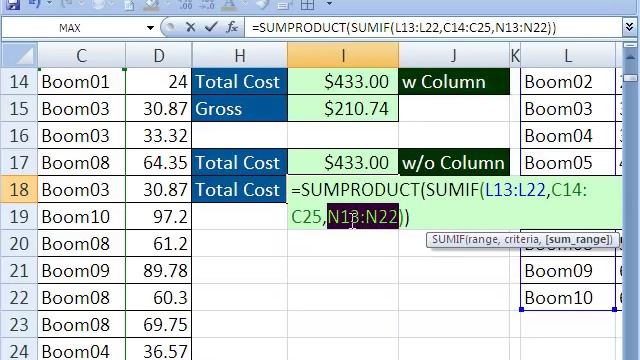Click the Gross label cell in row 15
Screen dimensions: 640x360
[x=240, y=109]
